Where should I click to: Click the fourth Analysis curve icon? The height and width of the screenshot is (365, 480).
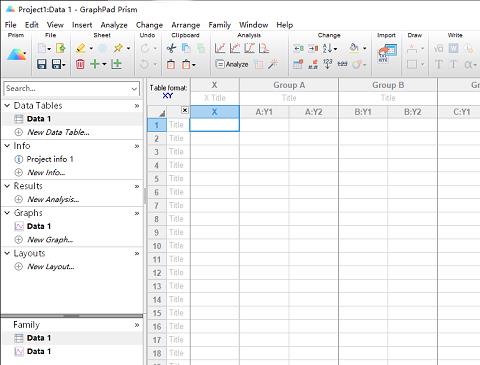pos(264,48)
